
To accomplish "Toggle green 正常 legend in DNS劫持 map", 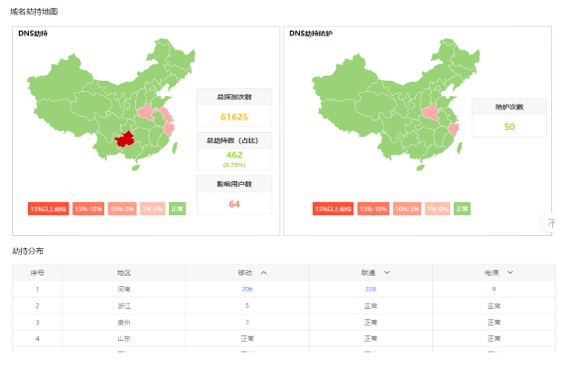I will tap(177, 209).
